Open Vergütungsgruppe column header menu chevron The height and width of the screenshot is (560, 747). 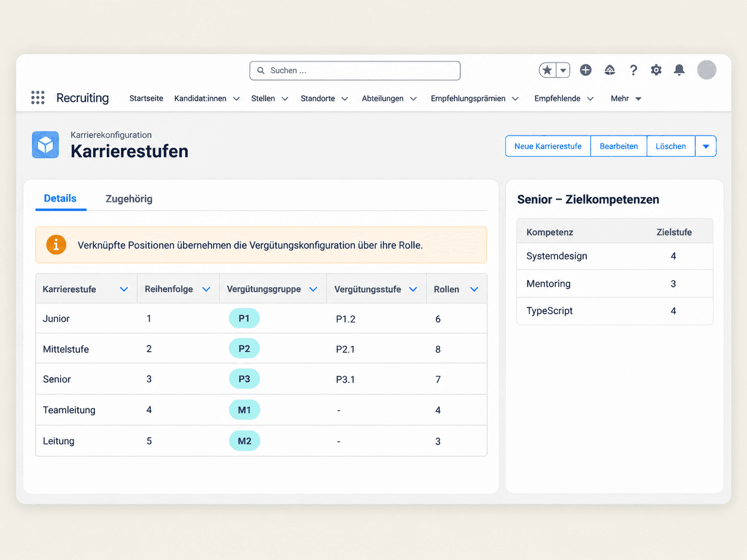point(313,289)
